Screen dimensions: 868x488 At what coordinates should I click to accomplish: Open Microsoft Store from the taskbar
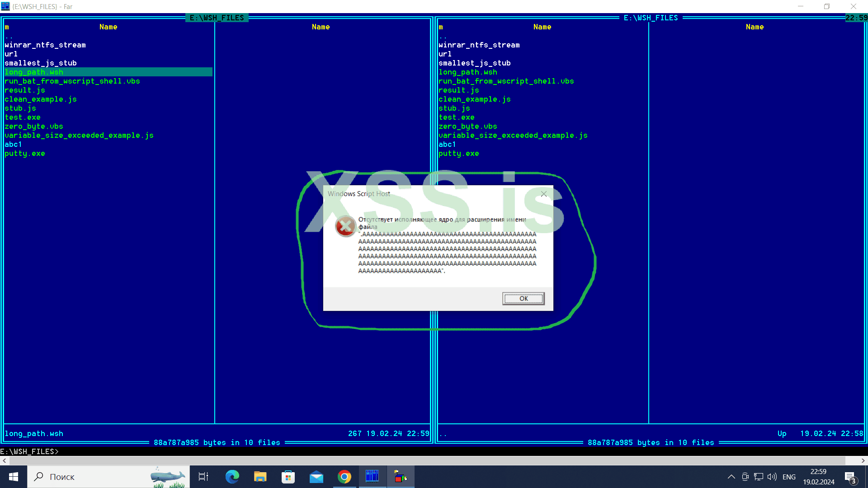(288, 476)
